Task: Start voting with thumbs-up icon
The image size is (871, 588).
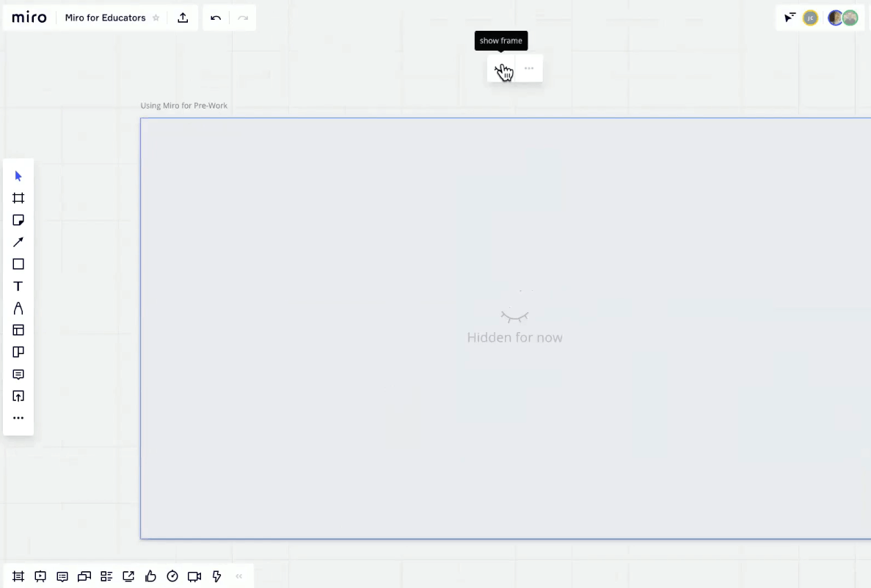Action: point(150,576)
